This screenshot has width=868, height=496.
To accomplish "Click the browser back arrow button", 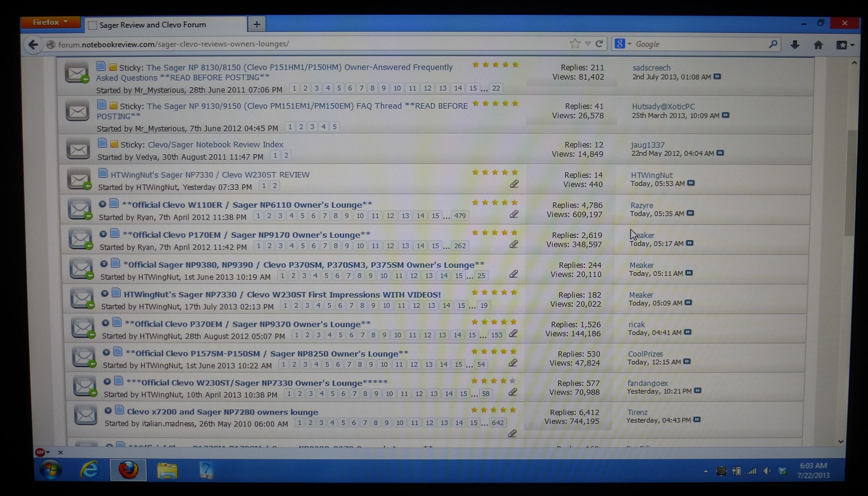I will click(33, 44).
